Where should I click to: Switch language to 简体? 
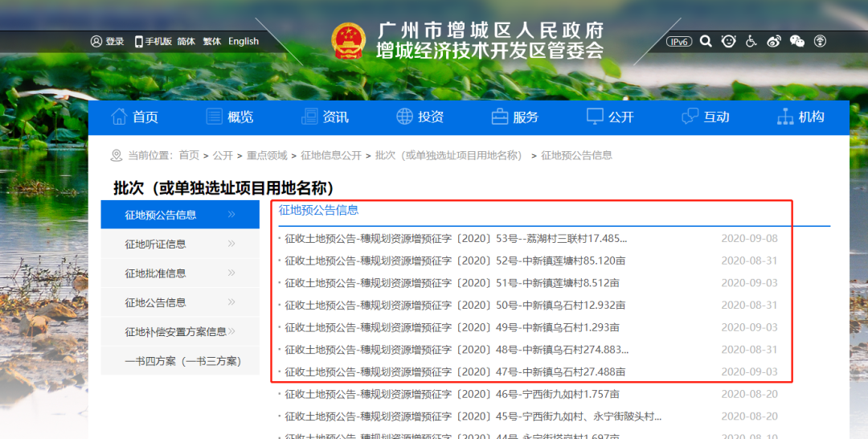click(186, 41)
